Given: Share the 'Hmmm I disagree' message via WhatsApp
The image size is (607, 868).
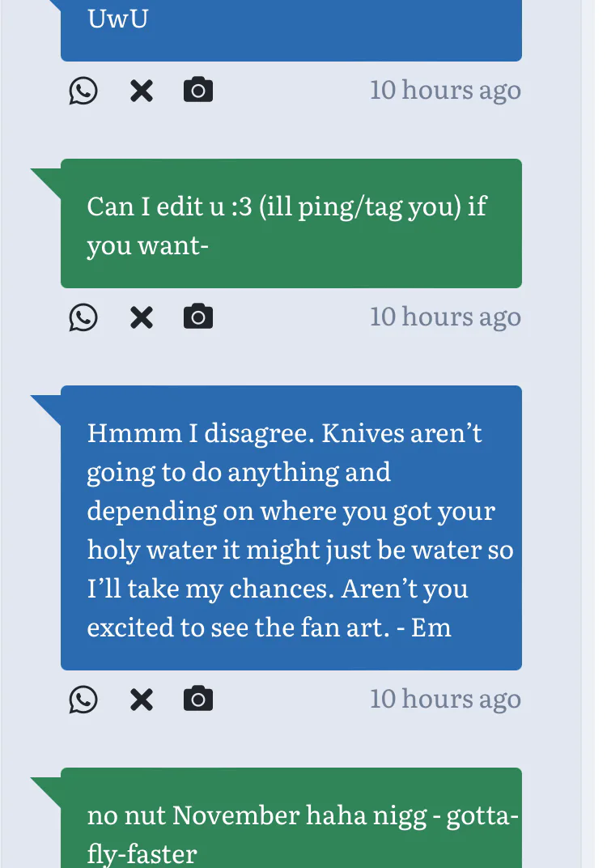Looking at the screenshot, I should pos(83,700).
